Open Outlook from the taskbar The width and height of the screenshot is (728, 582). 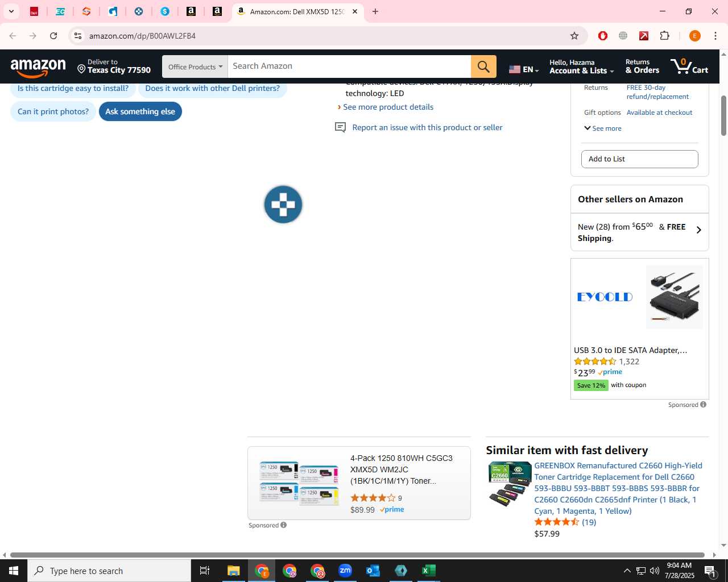pos(373,571)
